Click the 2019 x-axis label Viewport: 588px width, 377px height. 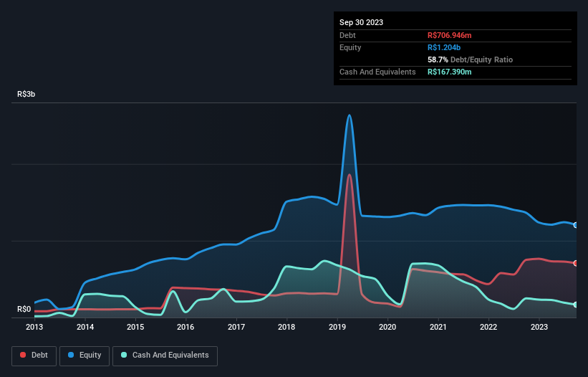pyautogui.click(x=337, y=327)
